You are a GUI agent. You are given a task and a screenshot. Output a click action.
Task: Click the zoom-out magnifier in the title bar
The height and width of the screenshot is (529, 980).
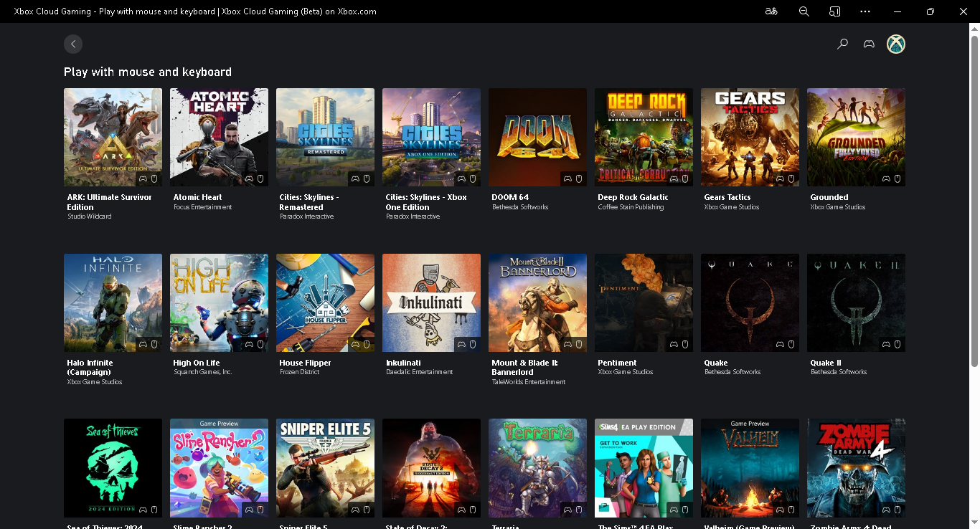pos(804,11)
